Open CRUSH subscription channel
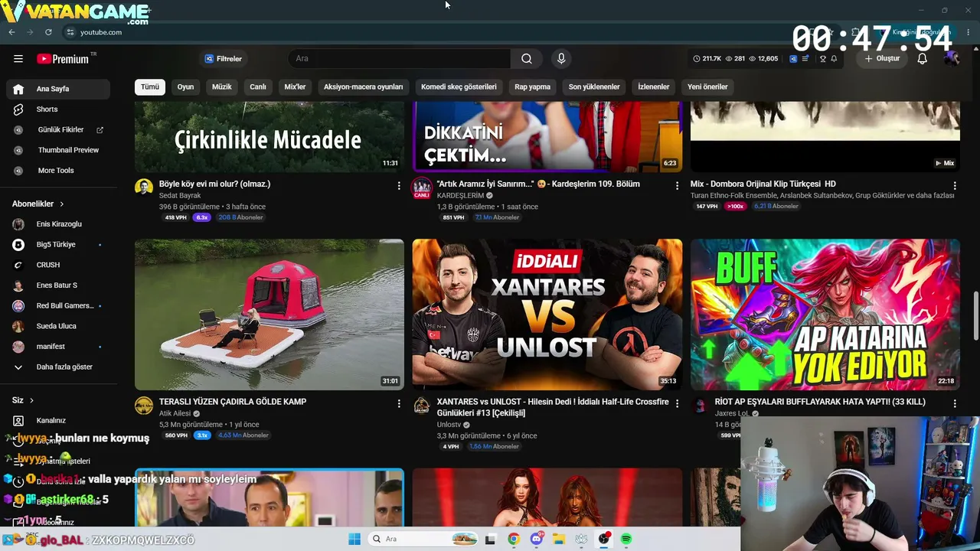 click(x=58, y=265)
